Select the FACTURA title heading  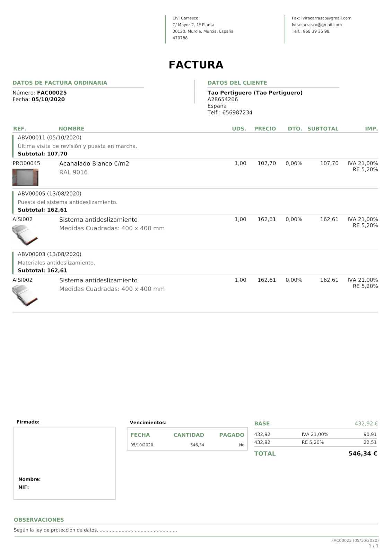click(196, 65)
